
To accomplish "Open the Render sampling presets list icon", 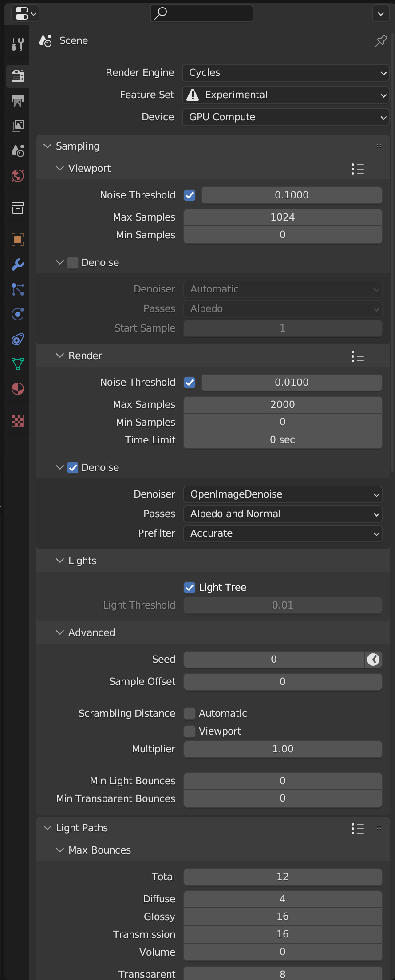I will tap(358, 356).
